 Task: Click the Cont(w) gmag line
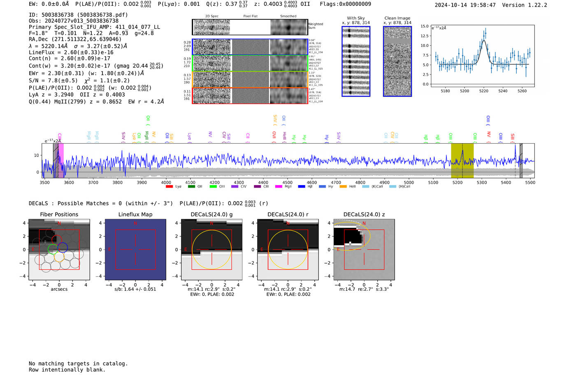pyautogui.click(x=96, y=66)
